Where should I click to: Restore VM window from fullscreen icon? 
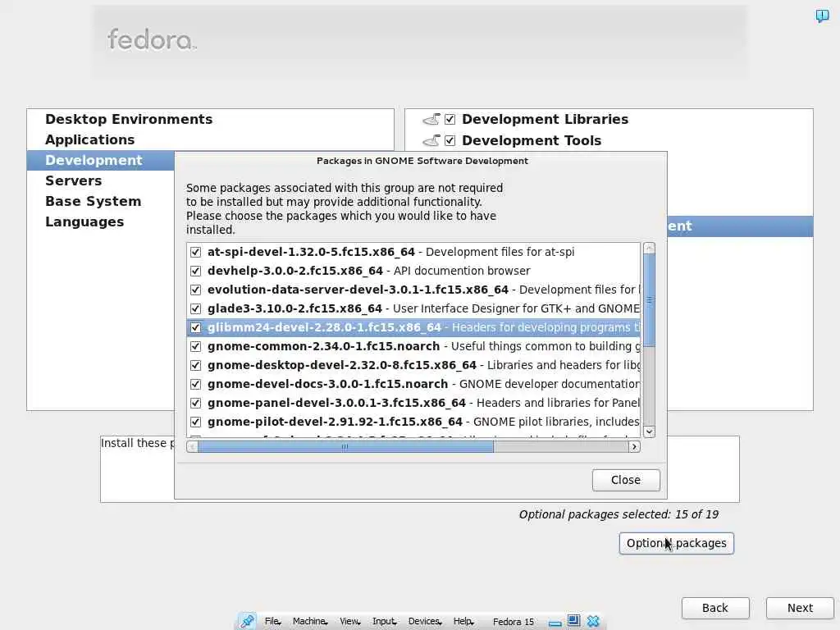point(573,621)
